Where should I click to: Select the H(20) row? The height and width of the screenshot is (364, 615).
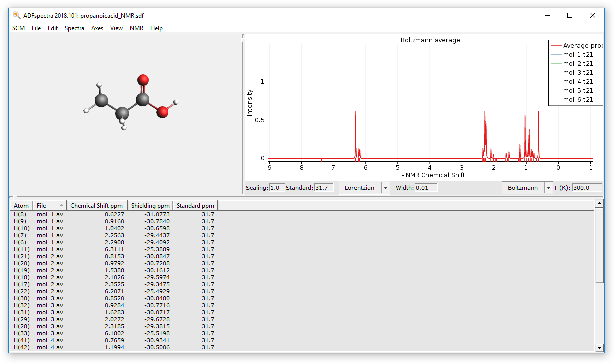point(303,263)
